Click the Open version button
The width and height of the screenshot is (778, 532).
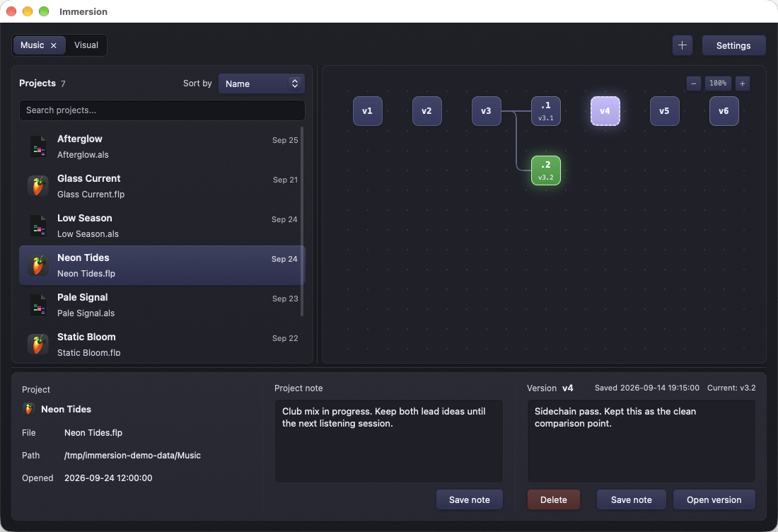(x=714, y=499)
